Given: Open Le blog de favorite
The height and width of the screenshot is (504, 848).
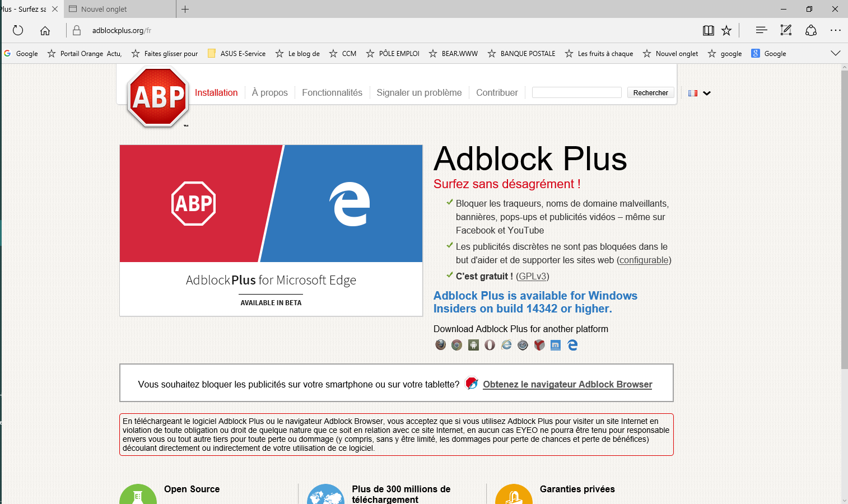Looking at the screenshot, I should point(298,54).
